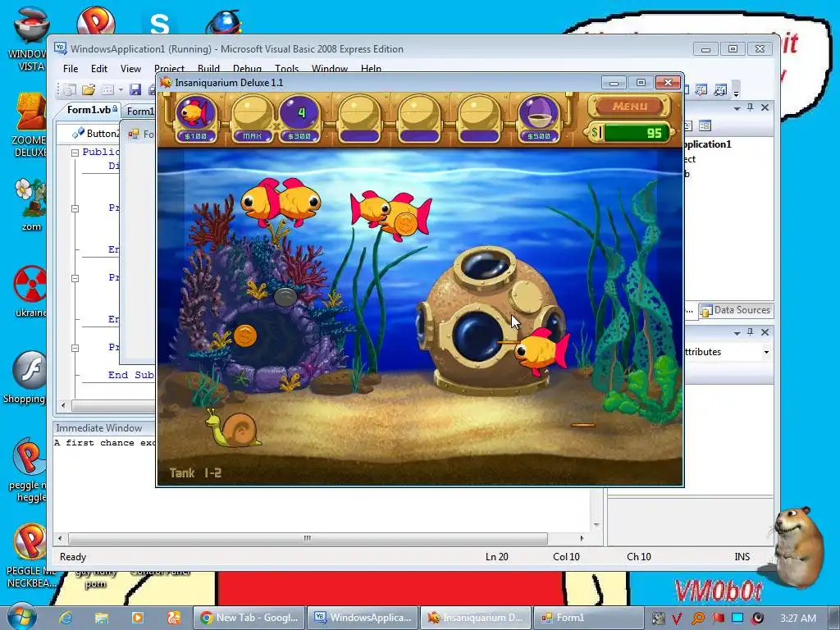Open the File menu in Visual Basic
The image size is (840, 630).
click(71, 69)
